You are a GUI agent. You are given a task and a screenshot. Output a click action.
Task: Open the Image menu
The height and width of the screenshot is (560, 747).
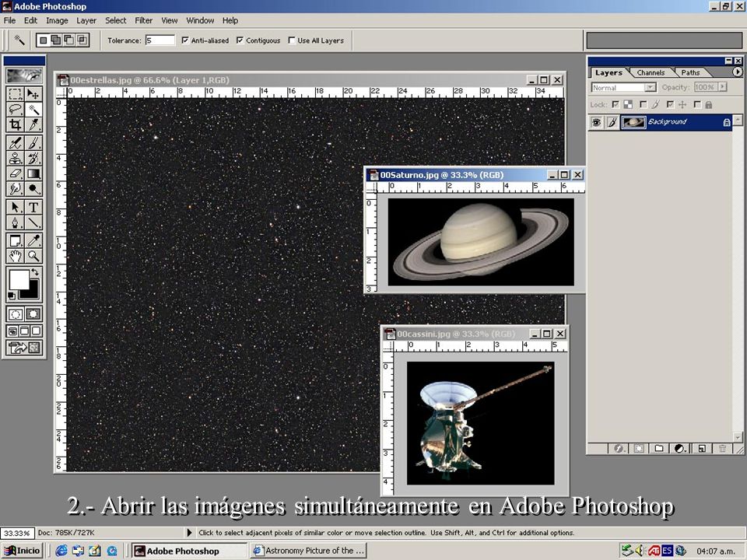(57, 20)
